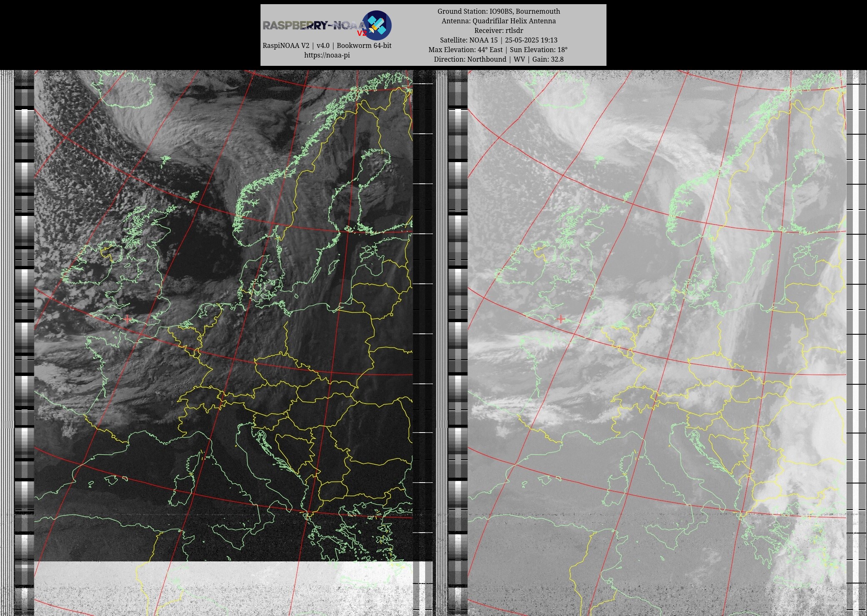Image resolution: width=867 pixels, height=616 pixels.
Task: Click the left visible-channel satellite image
Action: (223, 343)
